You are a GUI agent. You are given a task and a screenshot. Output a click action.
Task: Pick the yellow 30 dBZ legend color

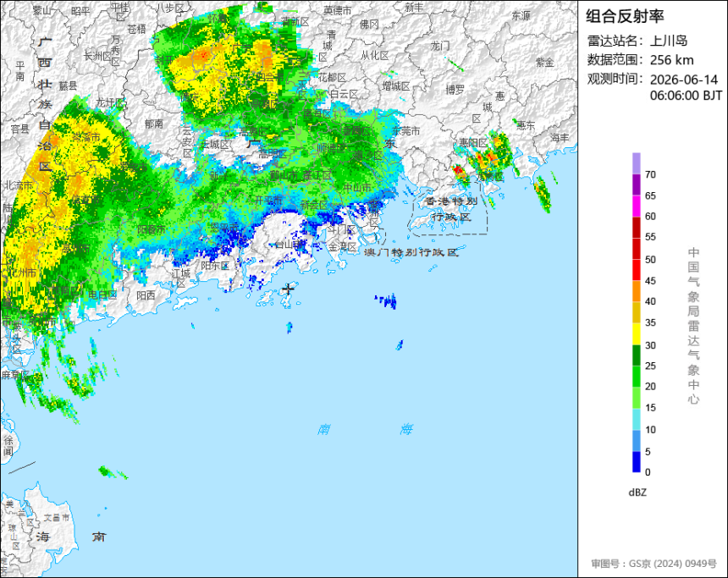coord(636,333)
